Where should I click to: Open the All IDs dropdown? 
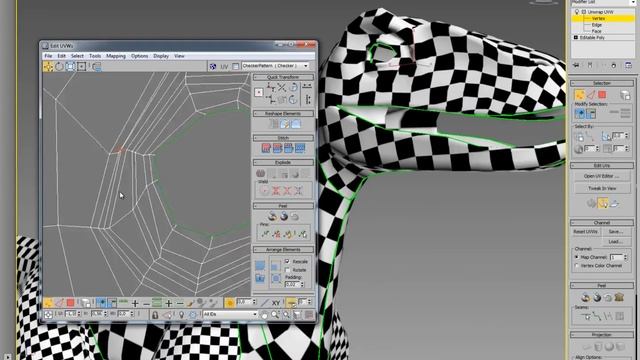(230, 314)
